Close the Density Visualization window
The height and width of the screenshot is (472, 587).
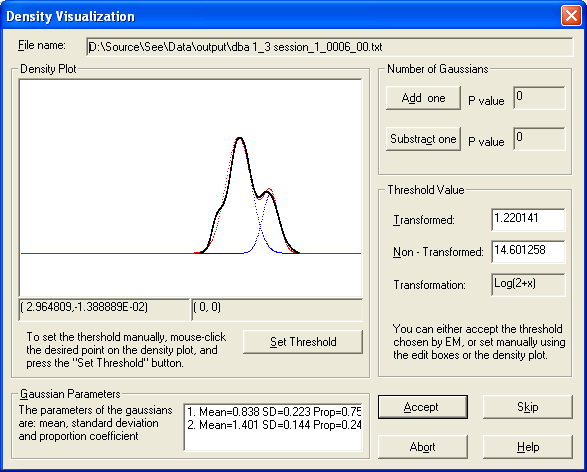(x=571, y=16)
